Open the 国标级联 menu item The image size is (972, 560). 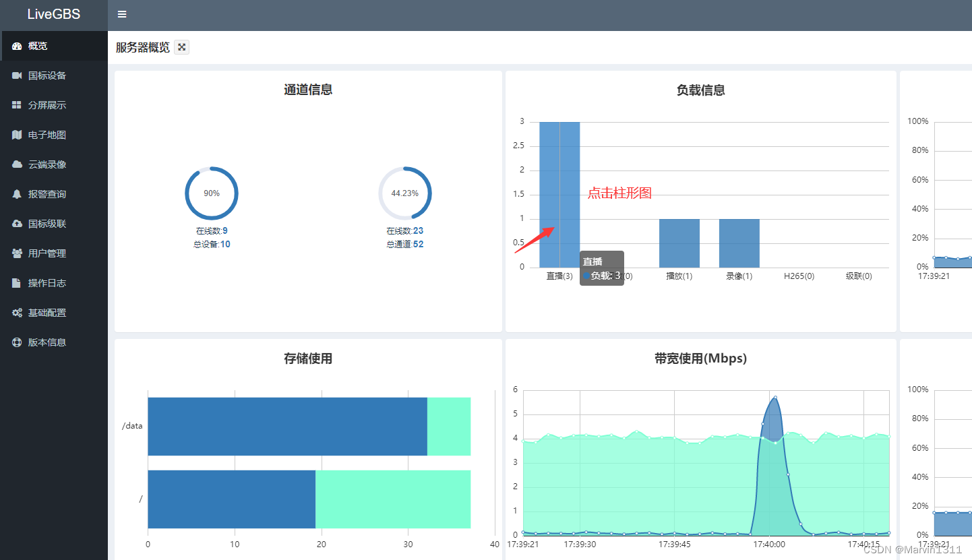(54, 224)
